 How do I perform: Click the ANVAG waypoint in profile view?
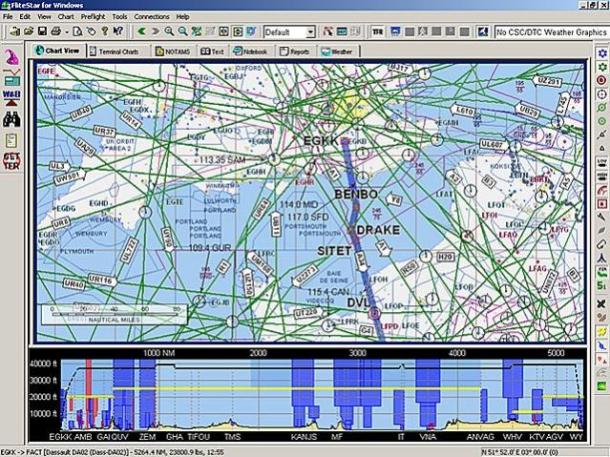click(x=480, y=437)
